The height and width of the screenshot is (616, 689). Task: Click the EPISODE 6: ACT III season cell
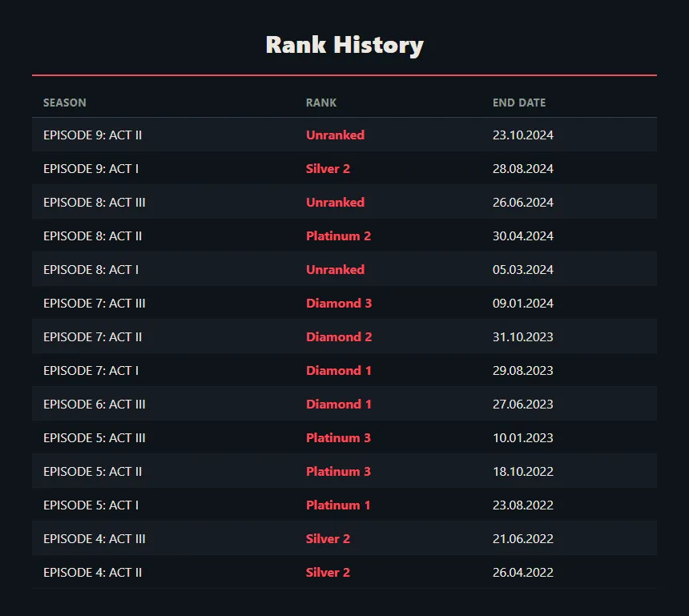[x=95, y=405]
